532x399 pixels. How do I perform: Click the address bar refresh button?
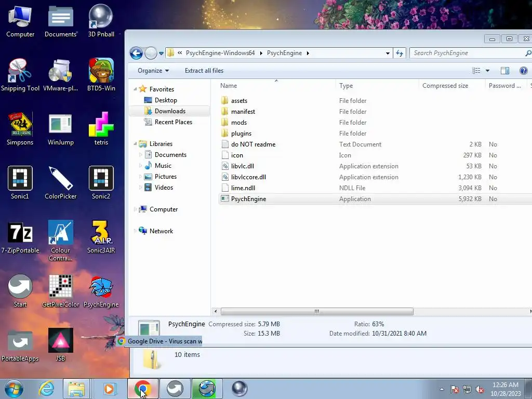coord(400,54)
